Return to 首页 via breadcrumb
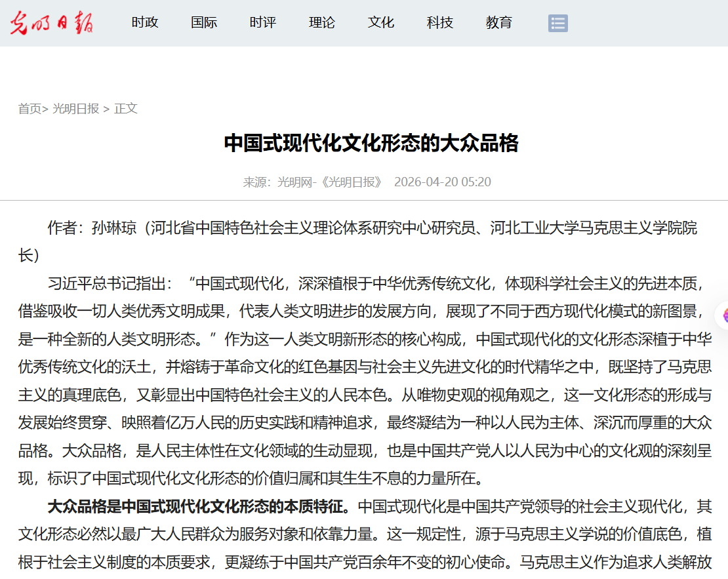728x579 pixels. tap(30, 109)
